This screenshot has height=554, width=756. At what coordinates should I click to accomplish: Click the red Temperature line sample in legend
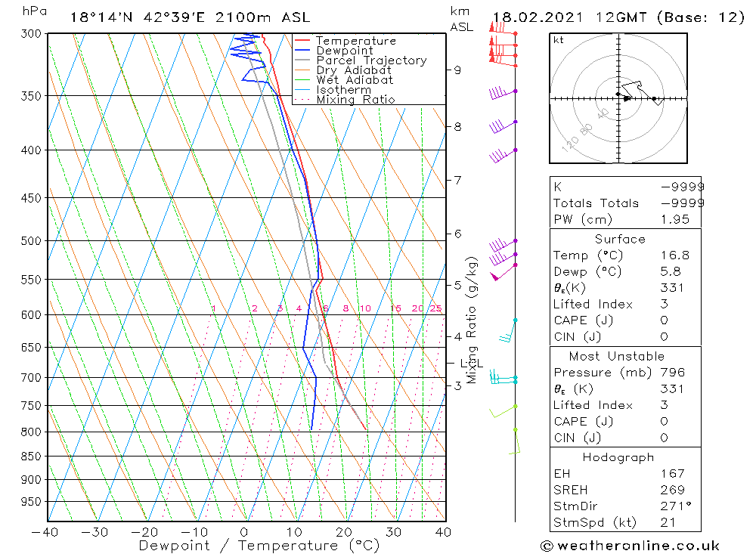302,41
